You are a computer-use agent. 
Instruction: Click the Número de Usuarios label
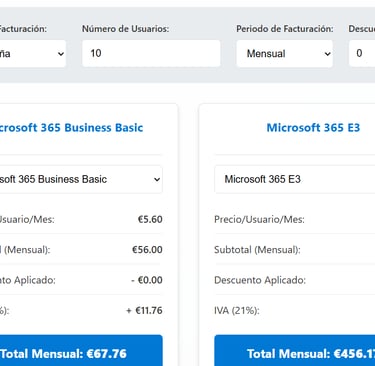tap(126, 29)
